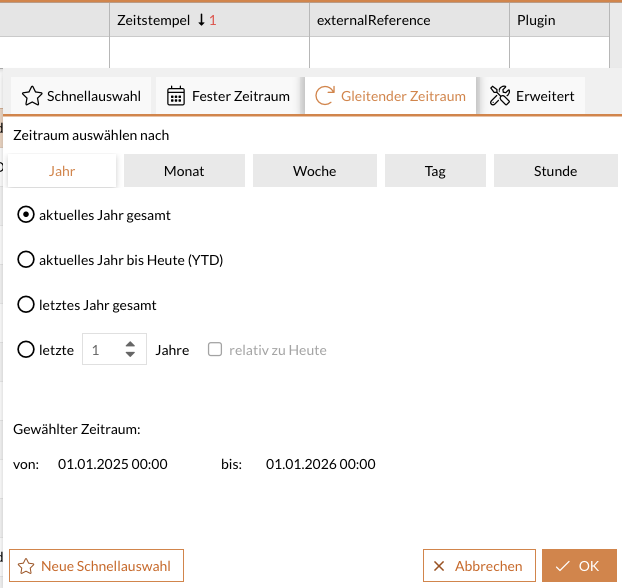Click the star icon in Neue Schnellauswahl

[26, 566]
